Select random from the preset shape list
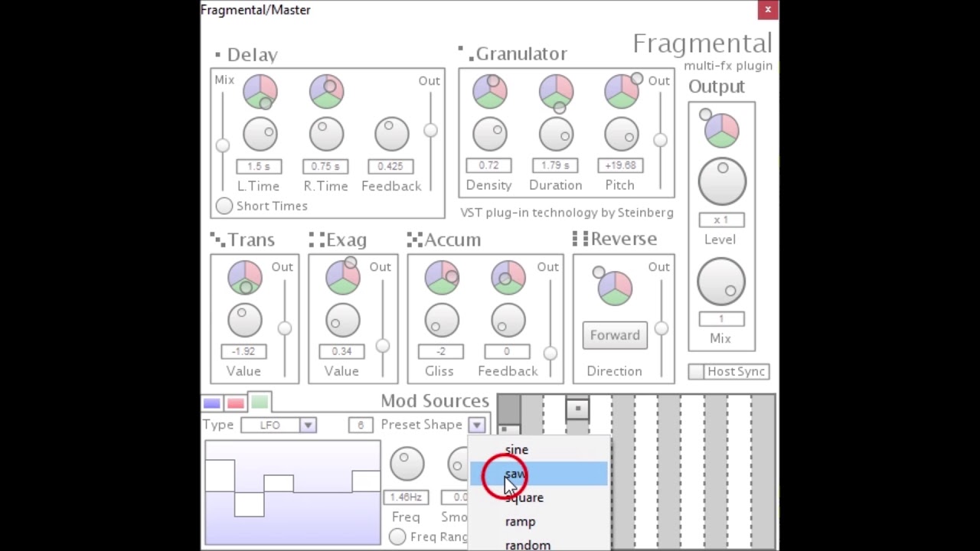The width and height of the screenshot is (980, 551). pyautogui.click(x=539, y=543)
